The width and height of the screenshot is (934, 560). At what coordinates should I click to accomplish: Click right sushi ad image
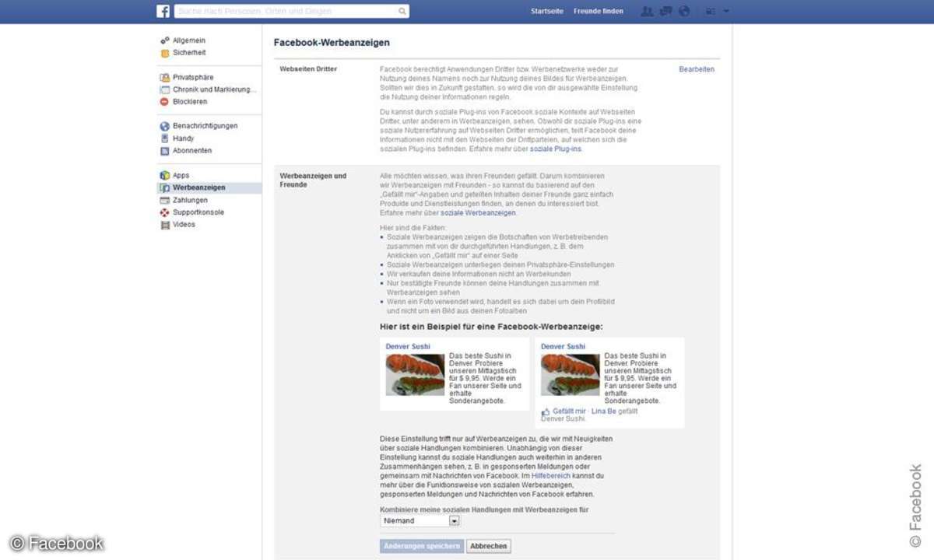point(570,375)
